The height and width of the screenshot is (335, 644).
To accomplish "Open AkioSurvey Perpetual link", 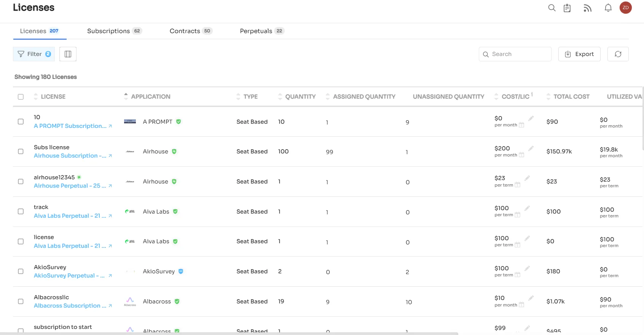I will [69, 276].
